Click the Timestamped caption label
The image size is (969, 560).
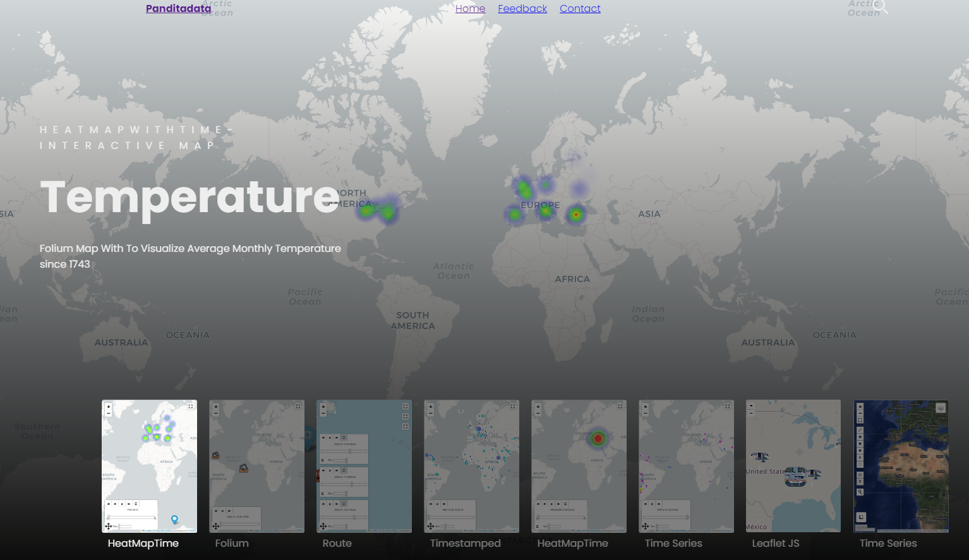point(466,543)
